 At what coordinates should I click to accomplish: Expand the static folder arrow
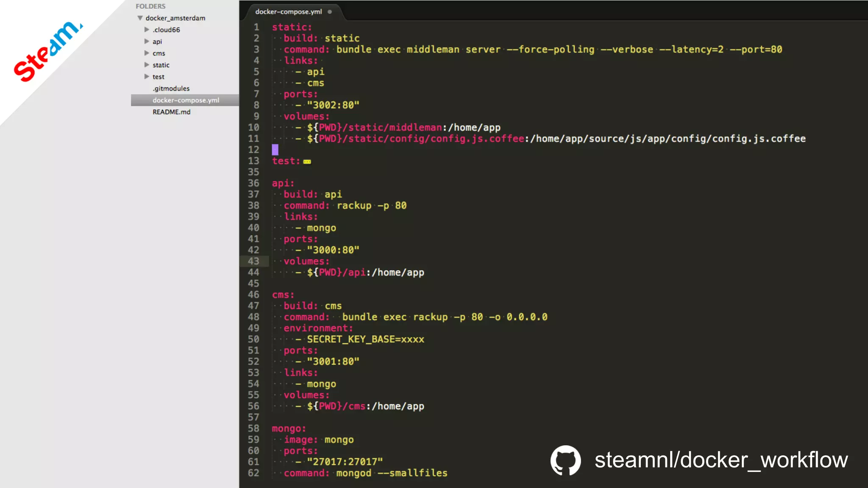pos(147,65)
